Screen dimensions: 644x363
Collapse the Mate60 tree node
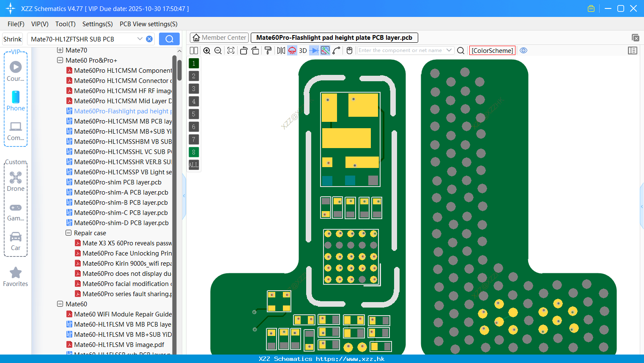click(x=60, y=304)
